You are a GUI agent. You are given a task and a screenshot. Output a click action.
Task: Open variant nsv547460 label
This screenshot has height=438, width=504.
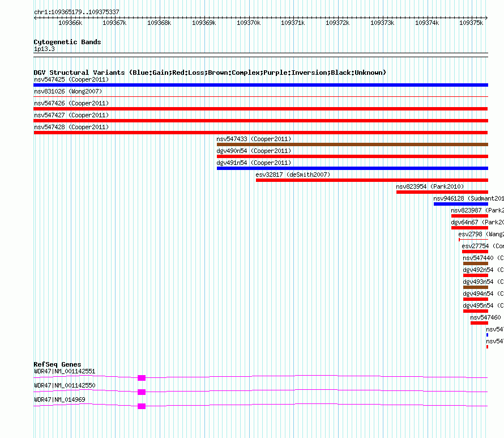[x=485, y=317]
